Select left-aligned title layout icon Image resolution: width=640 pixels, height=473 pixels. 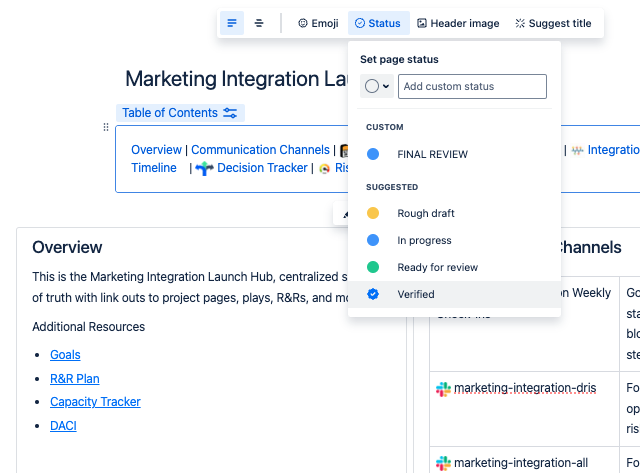pyautogui.click(x=232, y=23)
